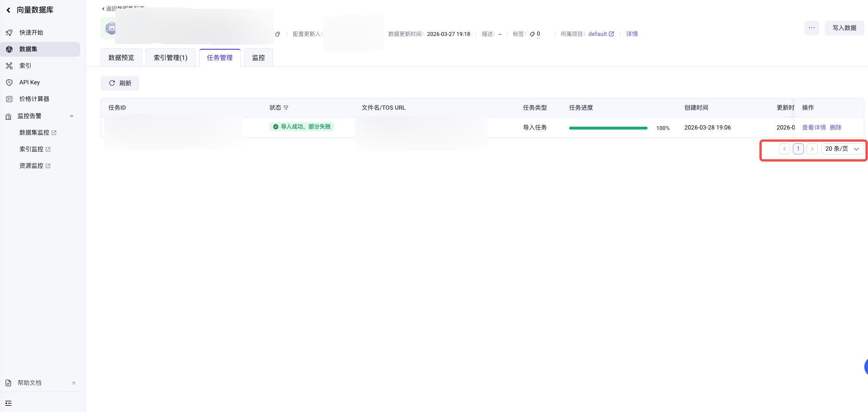868x412 pixels.
Task: Select 数据集 in the sidebar
Action: (40, 49)
